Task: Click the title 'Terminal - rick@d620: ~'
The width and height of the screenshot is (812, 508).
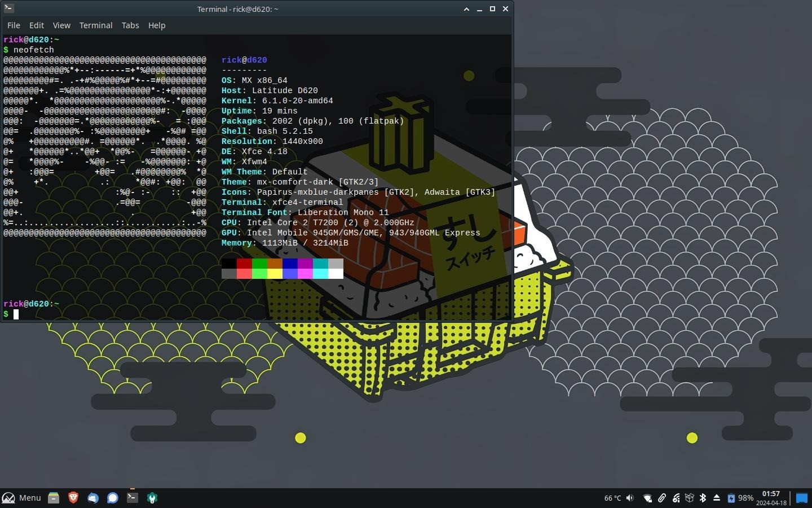Action: pyautogui.click(x=237, y=9)
